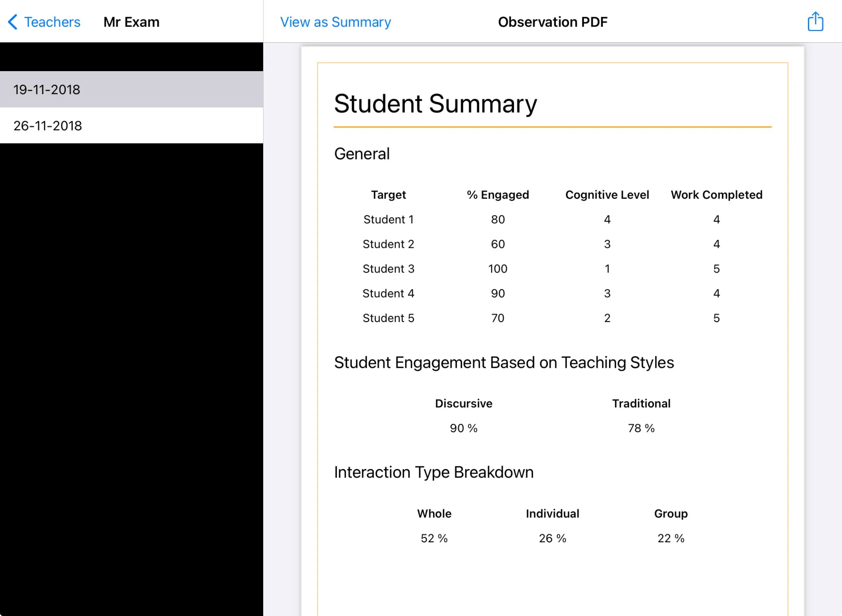This screenshot has height=616, width=842.
Task: Click the Student 5 row label
Action: pos(388,318)
